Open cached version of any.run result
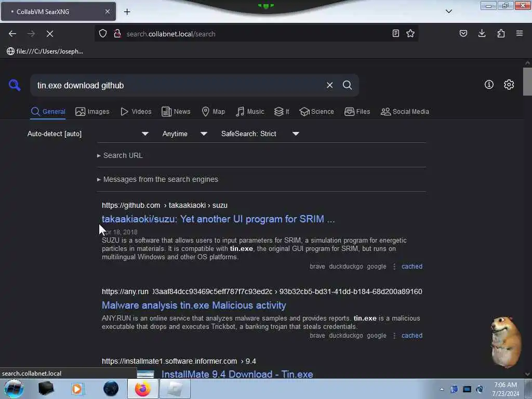The width and height of the screenshot is (532, 399). tap(412, 336)
